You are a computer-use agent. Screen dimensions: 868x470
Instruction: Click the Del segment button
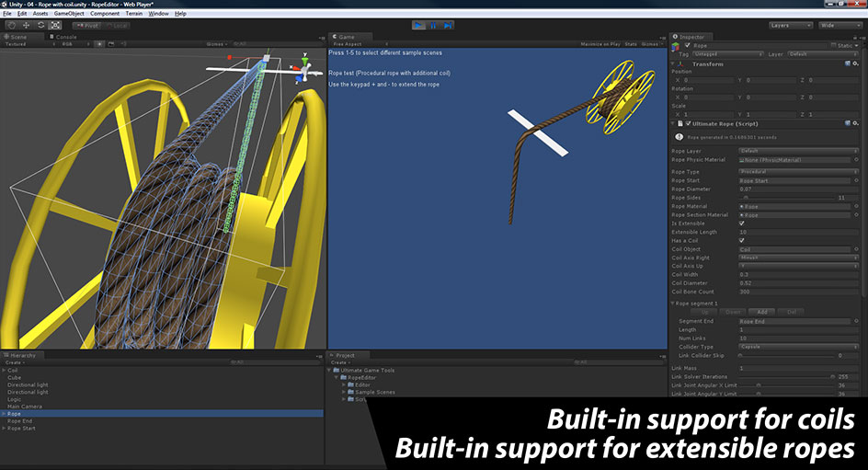click(792, 312)
